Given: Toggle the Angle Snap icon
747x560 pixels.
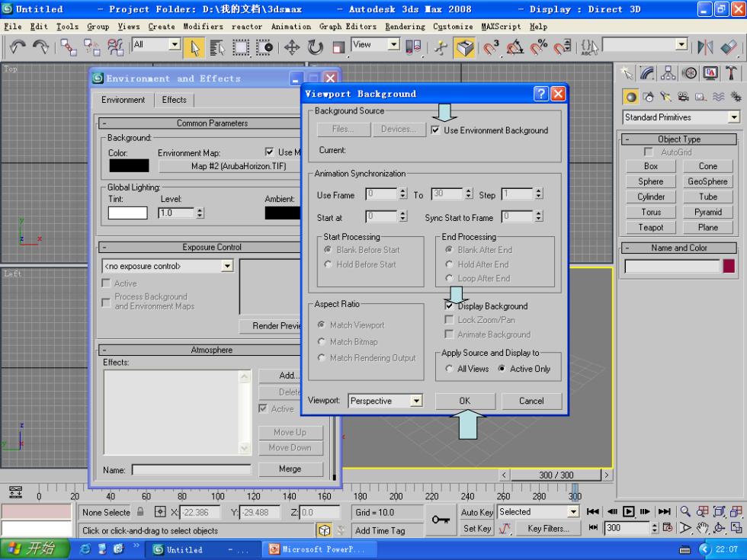Looking at the screenshot, I should tap(515, 47).
